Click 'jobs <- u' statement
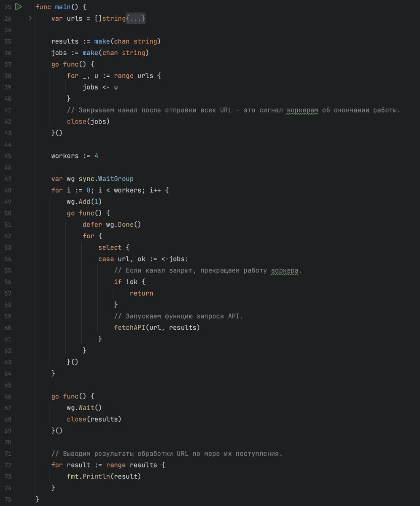420x506 pixels. pos(100,87)
